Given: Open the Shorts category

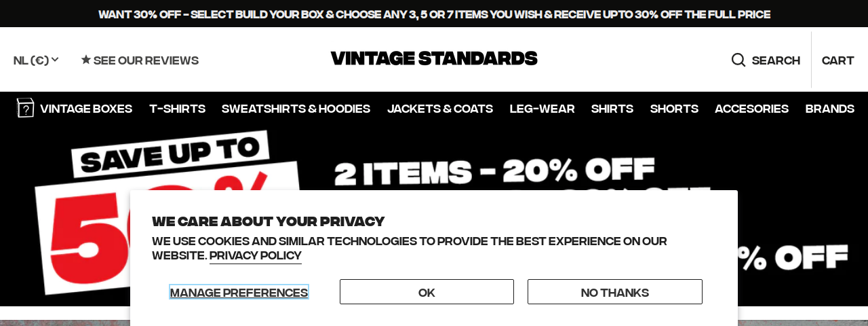Looking at the screenshot, I should pyautogui.click(x=674, y=109).
